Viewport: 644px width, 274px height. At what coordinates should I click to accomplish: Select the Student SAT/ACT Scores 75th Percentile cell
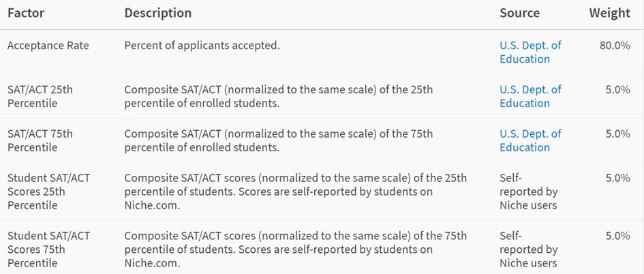(x=48, y=249)
